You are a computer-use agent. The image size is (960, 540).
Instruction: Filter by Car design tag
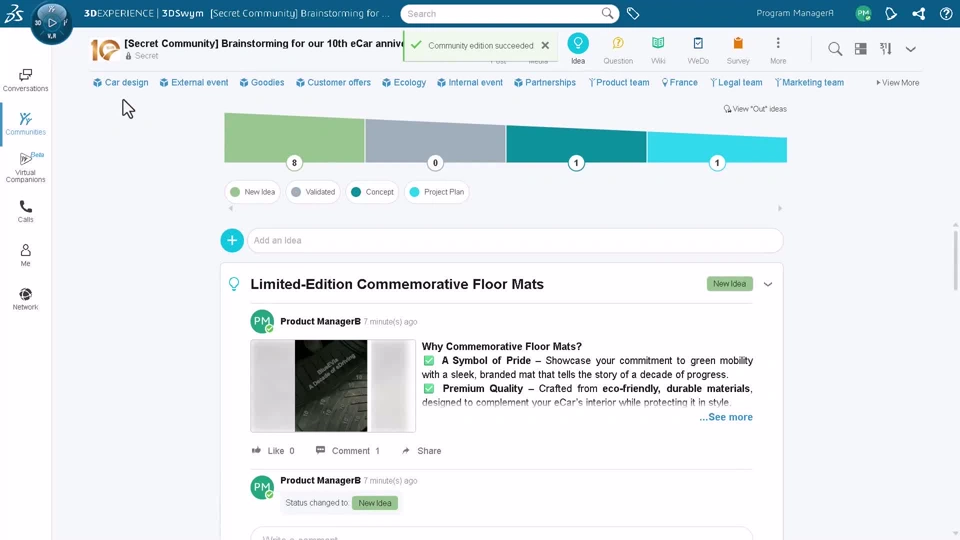click(121, 83)
